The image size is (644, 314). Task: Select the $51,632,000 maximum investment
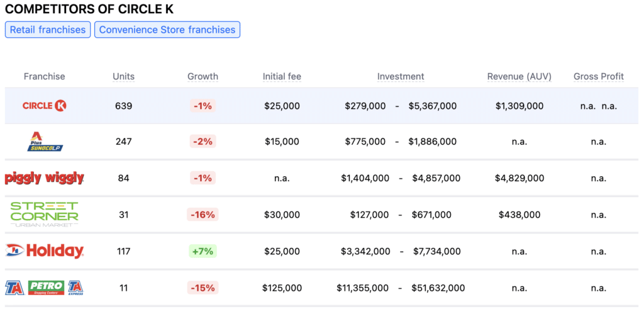tap(438, 288)
